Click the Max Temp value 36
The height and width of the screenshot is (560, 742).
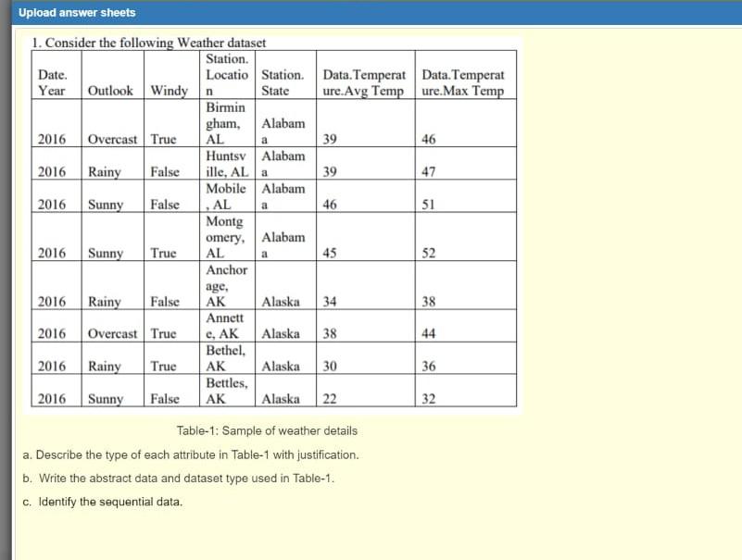(x=428, y=366)
